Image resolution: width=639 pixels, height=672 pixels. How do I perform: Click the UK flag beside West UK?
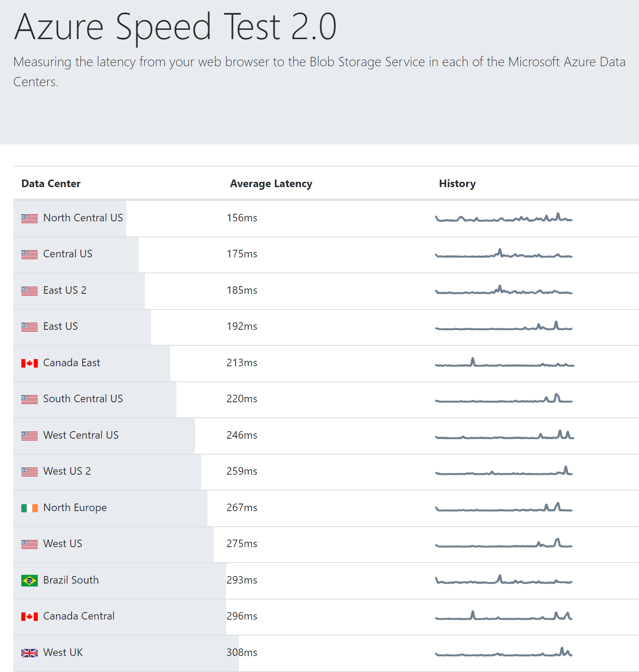click(29, 652)
